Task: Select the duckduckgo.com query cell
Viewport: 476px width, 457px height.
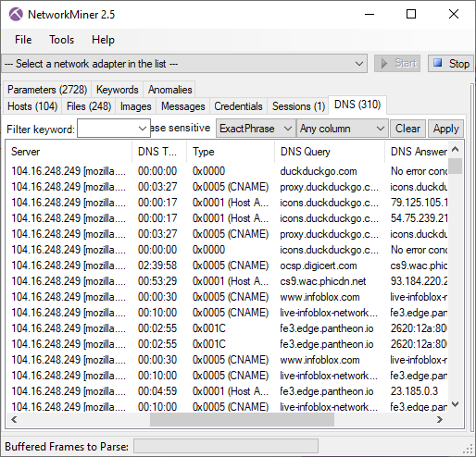Action: point(319,171)
